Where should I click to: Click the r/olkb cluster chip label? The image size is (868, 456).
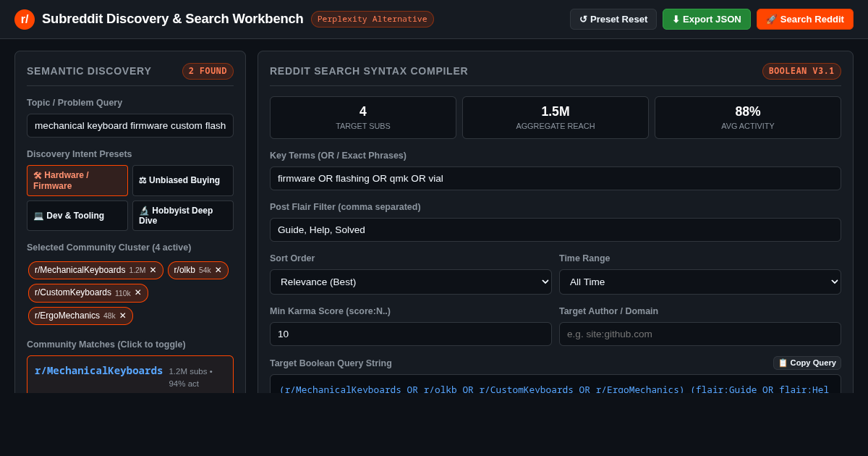[x=184, y=270]
